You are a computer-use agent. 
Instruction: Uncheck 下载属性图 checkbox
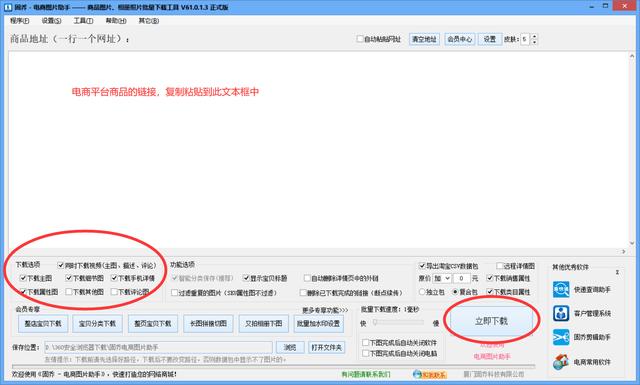point(23,292)
